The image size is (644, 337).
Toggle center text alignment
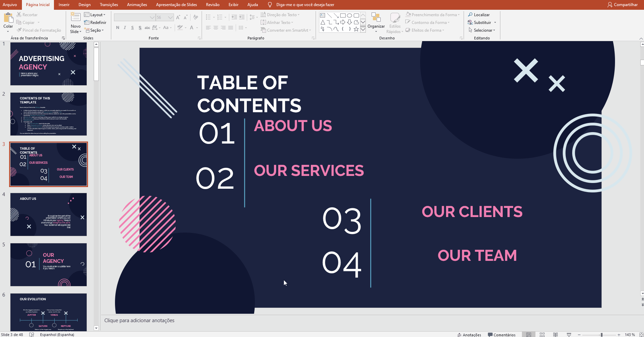216,28
